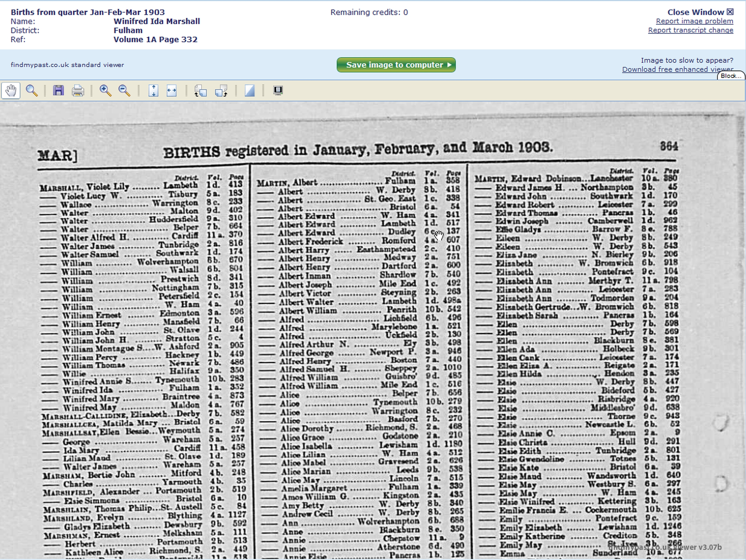Viewport: 746px width, 560px height.
Task: Click the Volume 1A Page 332 reference
Action: 155,40
